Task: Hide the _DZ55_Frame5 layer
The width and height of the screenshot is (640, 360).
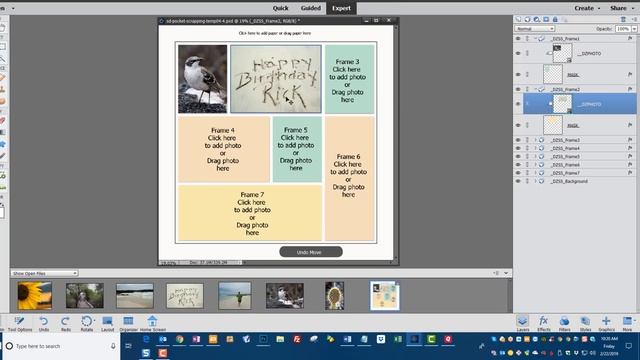Action: tap(518, 156)
